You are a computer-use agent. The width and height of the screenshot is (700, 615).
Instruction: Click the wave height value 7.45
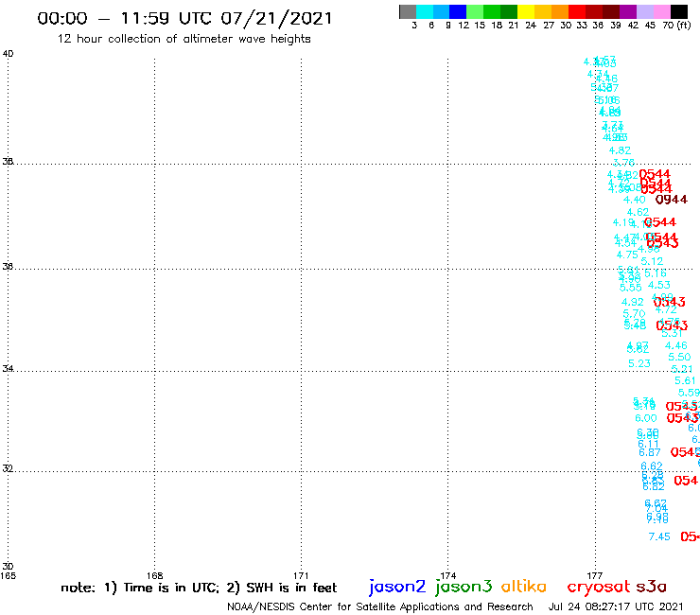[659, 536]
